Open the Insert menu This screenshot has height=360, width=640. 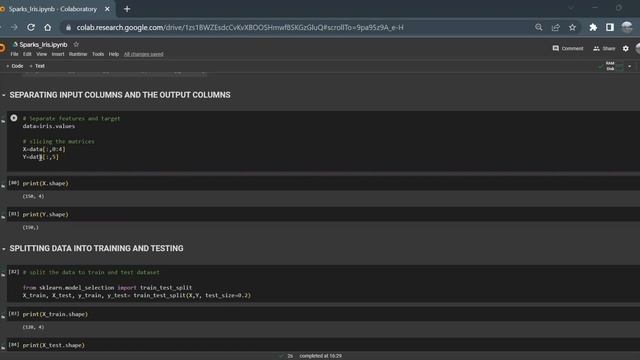(x=58, y=54)
